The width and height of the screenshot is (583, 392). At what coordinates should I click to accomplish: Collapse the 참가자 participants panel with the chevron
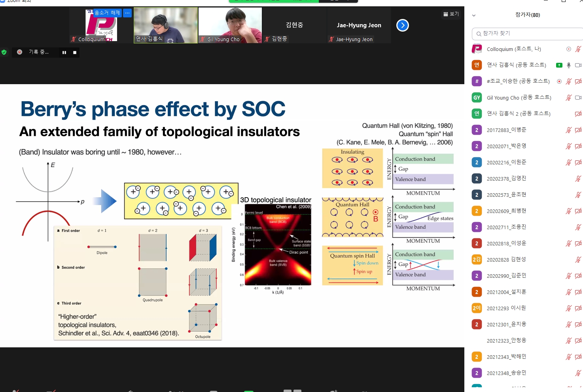coord(474,15)
